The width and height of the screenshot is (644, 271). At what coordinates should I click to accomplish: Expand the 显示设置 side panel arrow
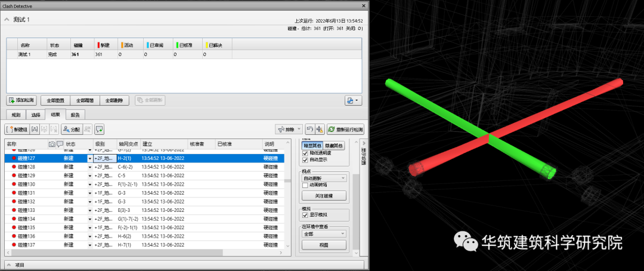pyautogui.click(x=363, y=142)
